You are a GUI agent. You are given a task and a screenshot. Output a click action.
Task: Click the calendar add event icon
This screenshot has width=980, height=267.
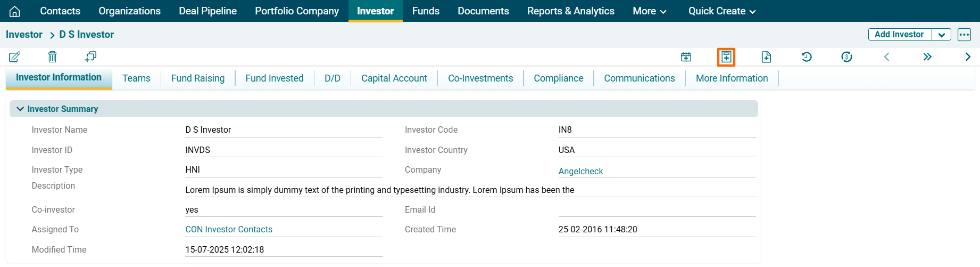[x=686, y=57]
